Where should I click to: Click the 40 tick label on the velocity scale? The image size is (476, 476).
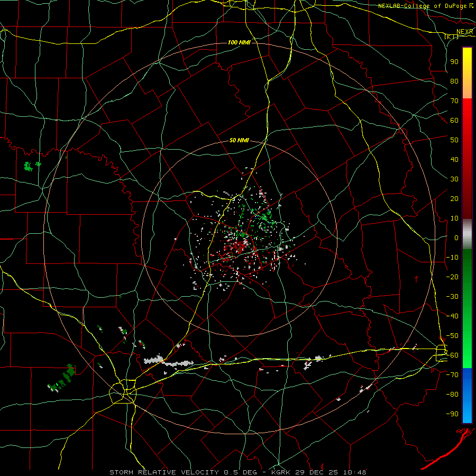(454, 159)
